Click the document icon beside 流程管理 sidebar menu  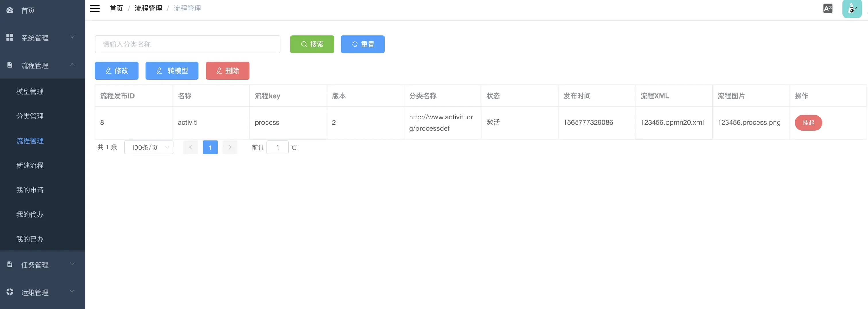coord(10,65)
